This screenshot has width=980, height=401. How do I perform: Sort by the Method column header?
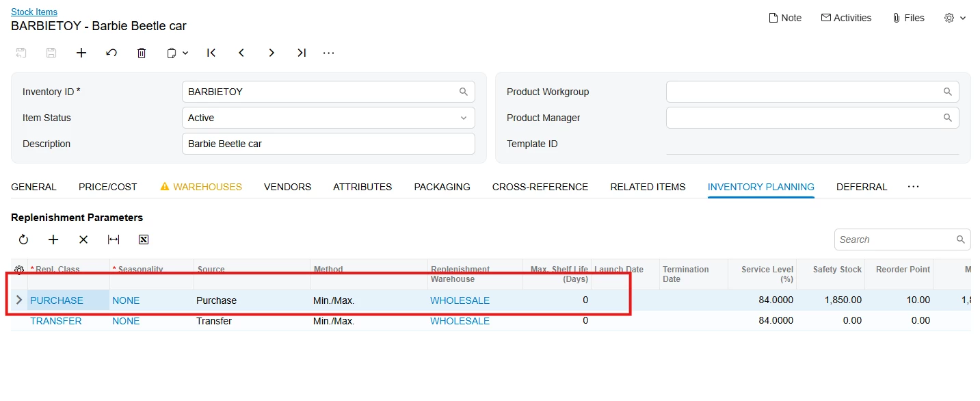coord(369,274)
